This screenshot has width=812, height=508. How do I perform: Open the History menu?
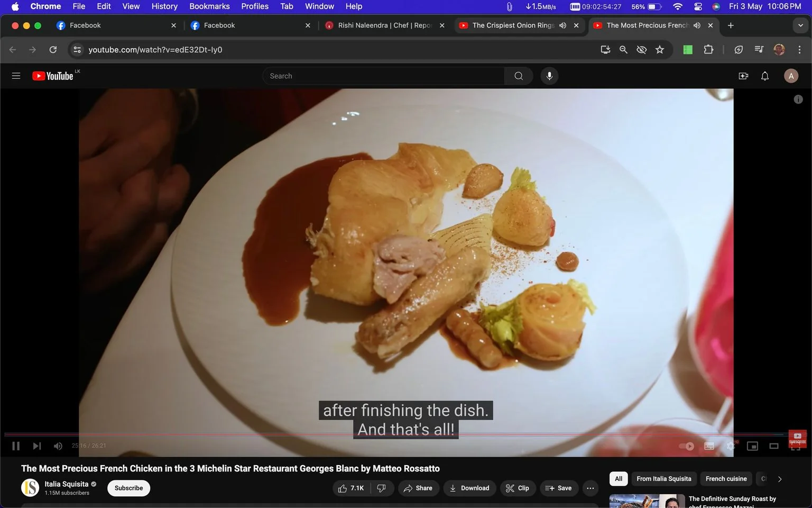tap(164, 6)
